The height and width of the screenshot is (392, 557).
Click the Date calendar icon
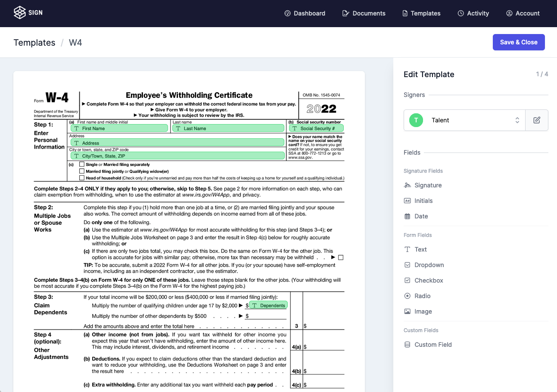(x=407, y=216)
